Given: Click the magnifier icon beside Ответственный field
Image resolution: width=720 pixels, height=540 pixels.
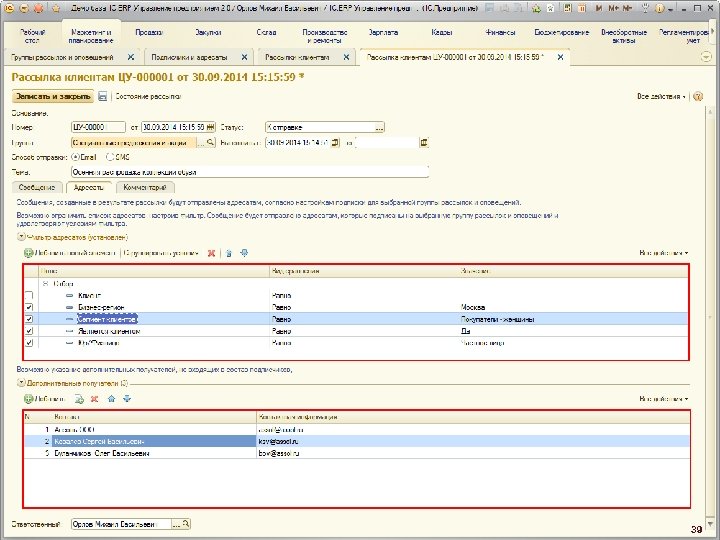Looking at the screenshot, I should point(185,523).
